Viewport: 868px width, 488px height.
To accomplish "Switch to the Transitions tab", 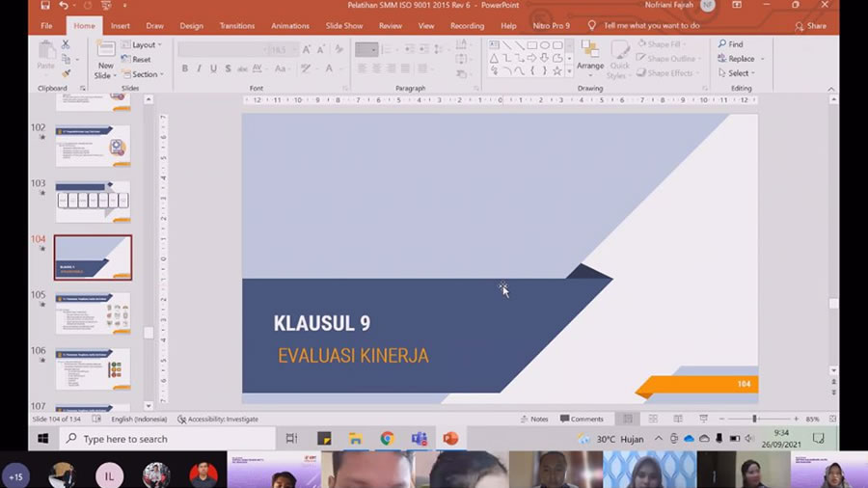I will [236, 26].
